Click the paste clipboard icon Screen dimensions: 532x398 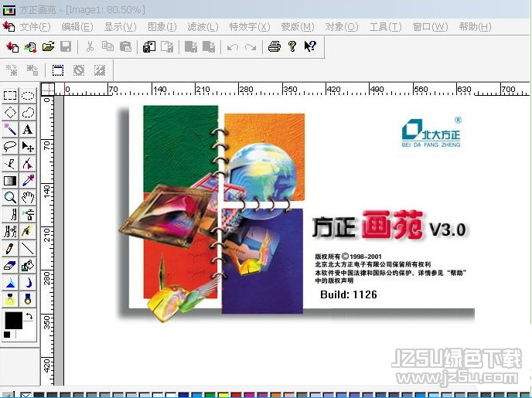[x=126, y=46]
